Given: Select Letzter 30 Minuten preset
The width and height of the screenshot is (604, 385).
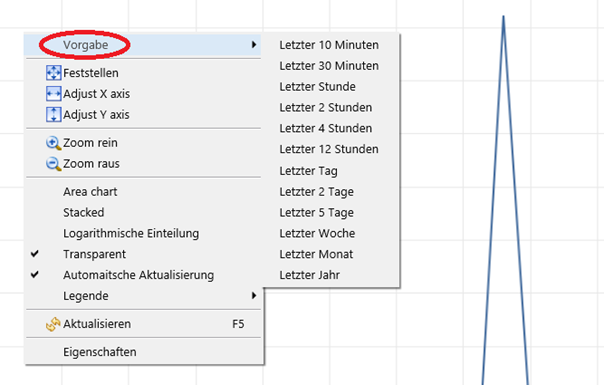Looking at the screenshot, I should click(x=329, y=66).
